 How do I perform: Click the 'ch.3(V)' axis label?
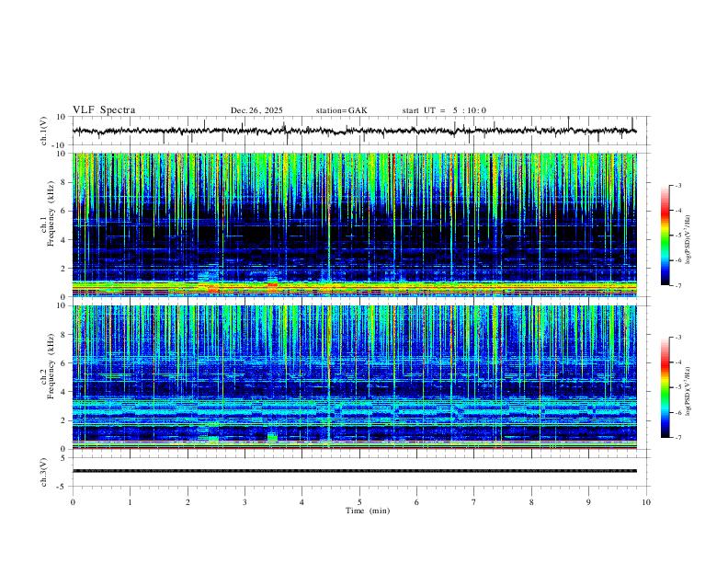coord(44,472)
